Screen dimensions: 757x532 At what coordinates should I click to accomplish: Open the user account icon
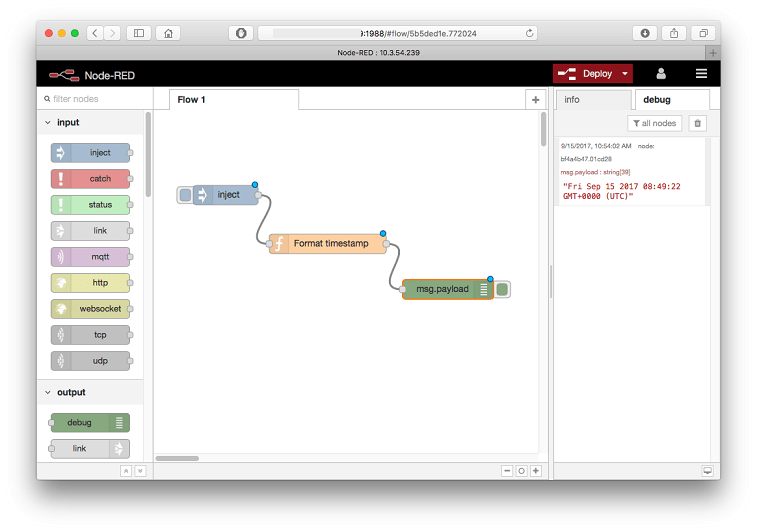click(661, 73)
